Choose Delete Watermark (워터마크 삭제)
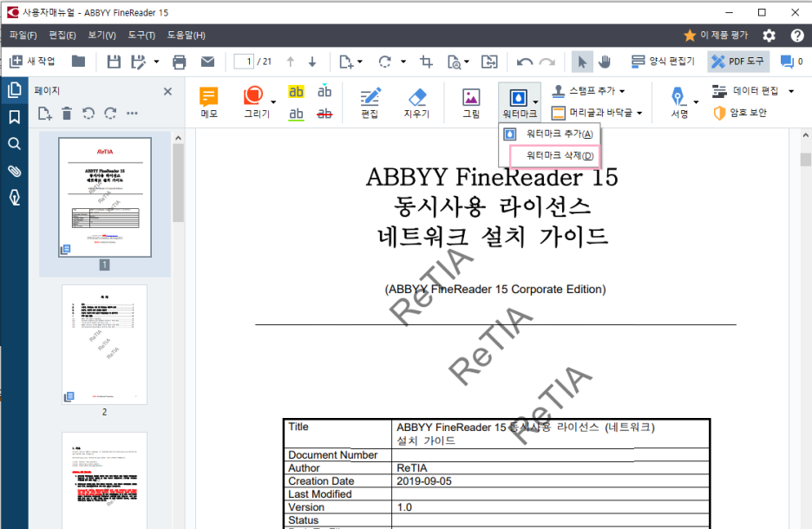 (554, 156)
